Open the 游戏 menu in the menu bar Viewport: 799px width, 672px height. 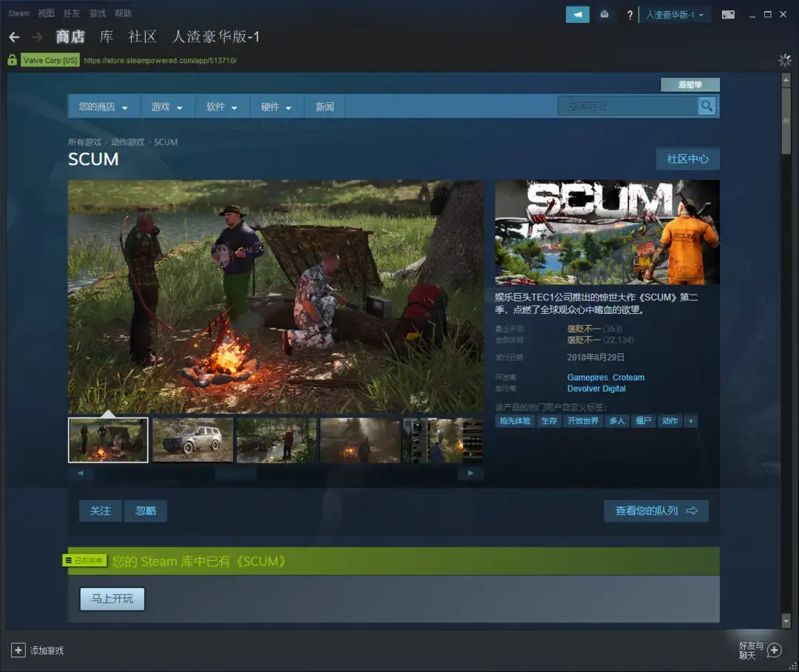(98, 13)
